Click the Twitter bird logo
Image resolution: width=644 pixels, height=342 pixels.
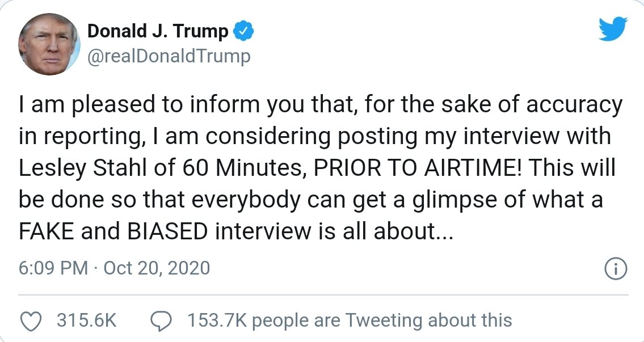[614, 29]
